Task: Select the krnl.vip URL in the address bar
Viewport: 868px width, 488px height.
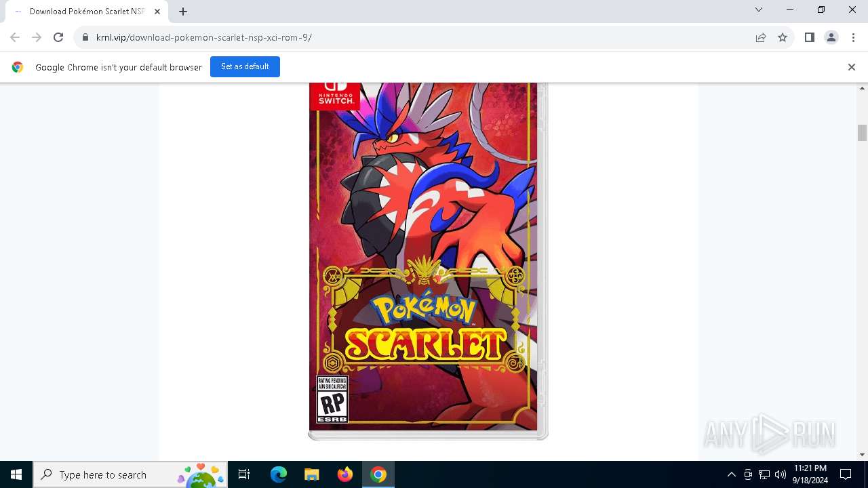Action: [x=204, y=37]
